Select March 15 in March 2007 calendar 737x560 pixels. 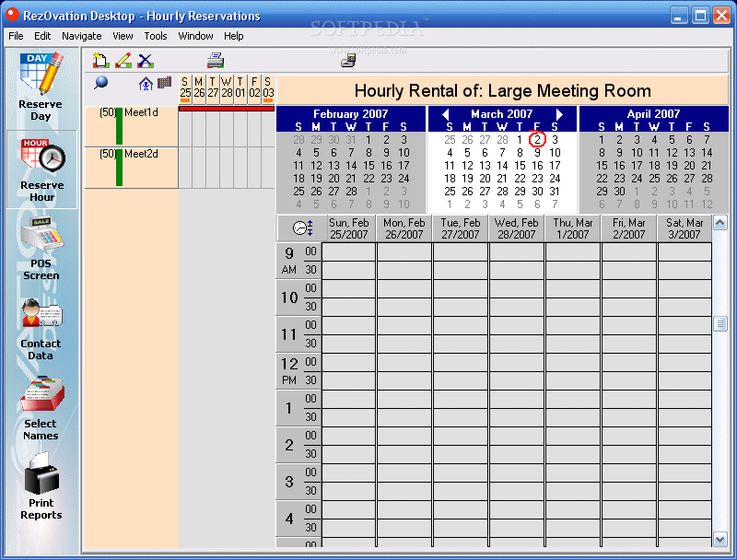[520, 166]
